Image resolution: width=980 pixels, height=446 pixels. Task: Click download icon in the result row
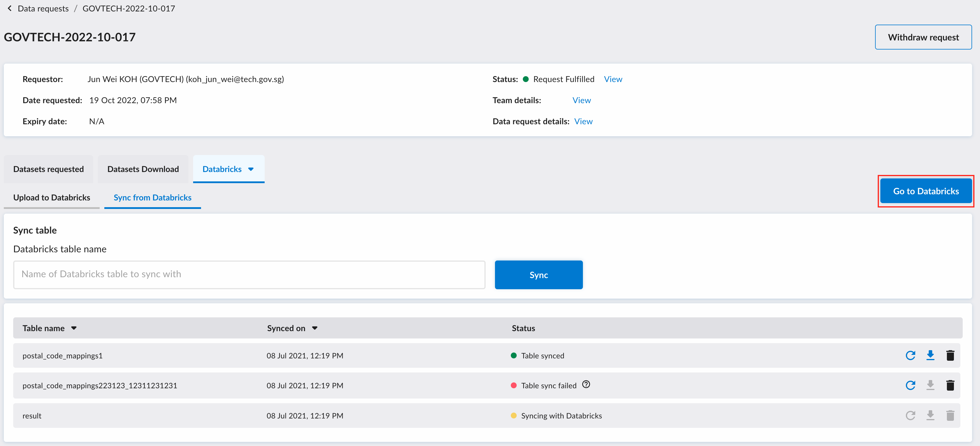click(x=930, y=416)
